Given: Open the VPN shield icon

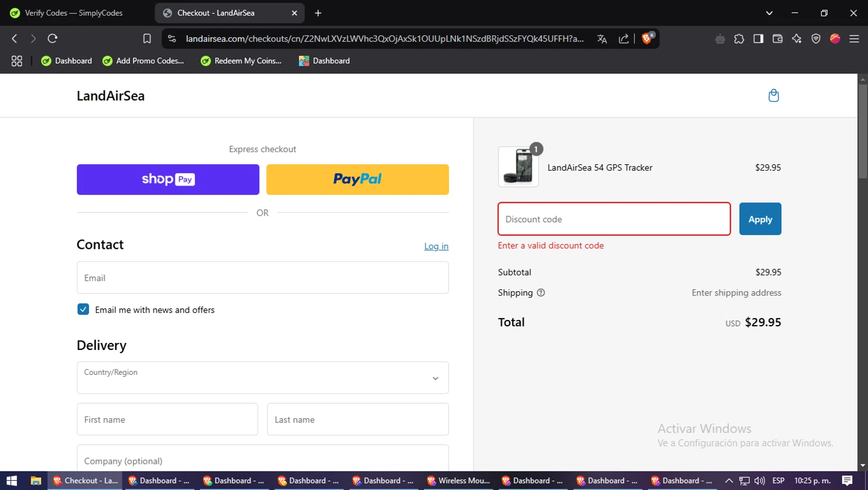Looking at the screenshot, I should tap(816, 39).
